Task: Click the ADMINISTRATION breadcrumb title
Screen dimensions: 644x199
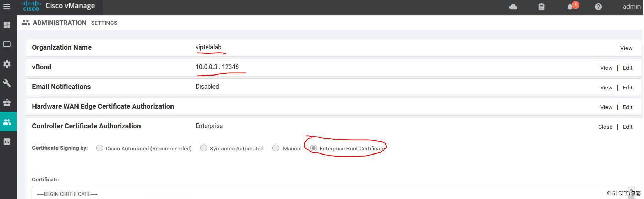Action: (59, 23)
